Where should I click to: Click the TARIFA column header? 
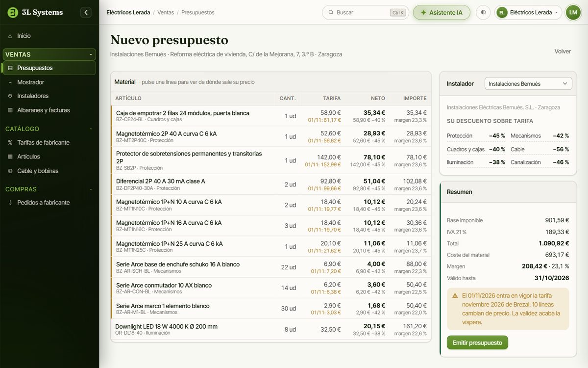tap(332, 99)
